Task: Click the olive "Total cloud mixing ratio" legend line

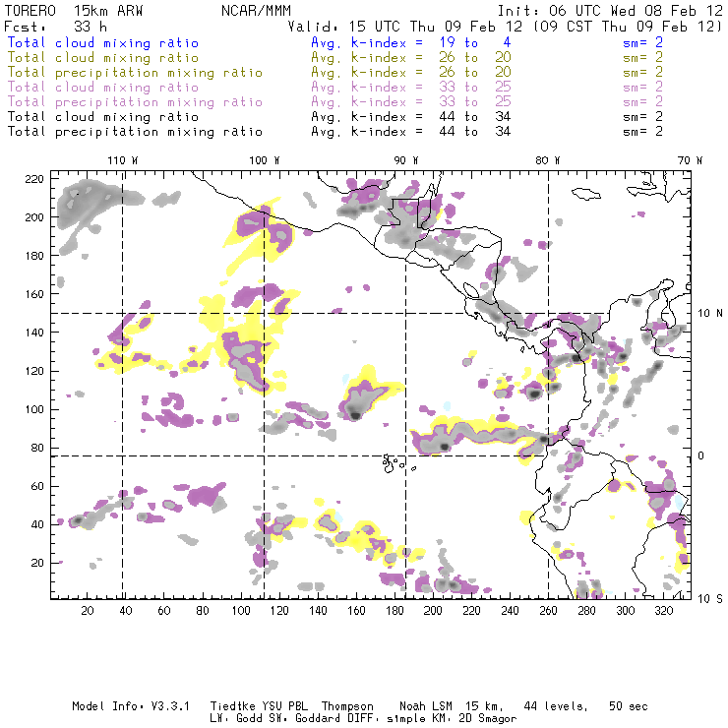Action: [x=103, y=58]
